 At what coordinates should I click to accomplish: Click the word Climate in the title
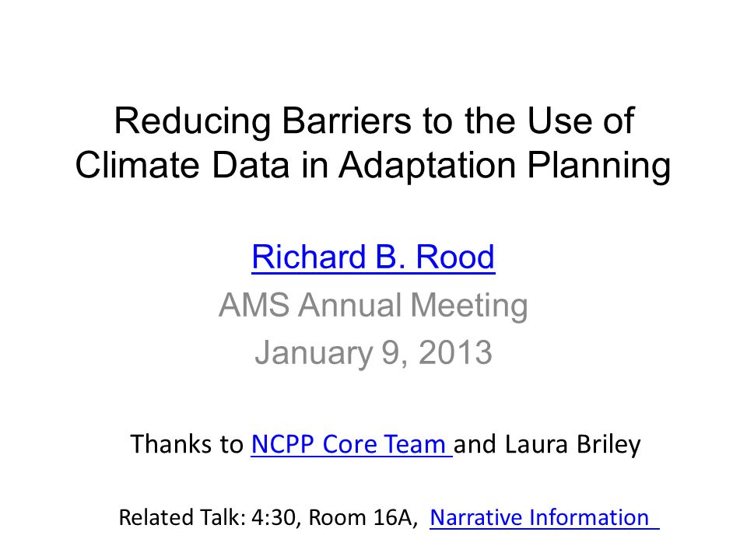pos(137,165)
